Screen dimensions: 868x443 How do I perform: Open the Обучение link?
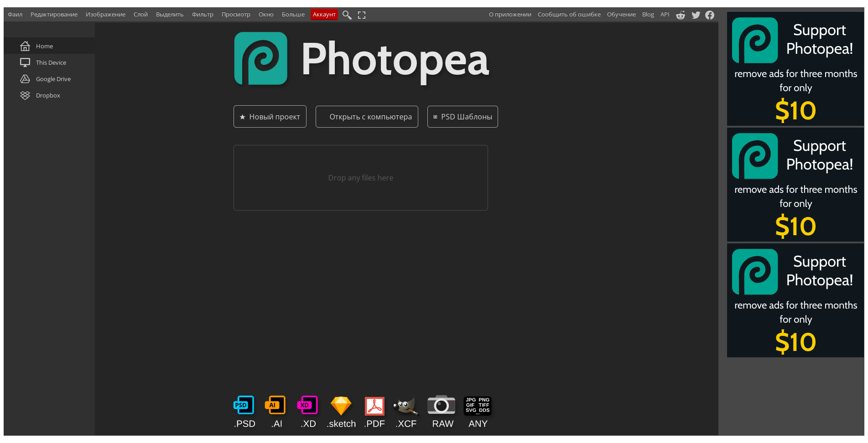(x=621, y=15)
